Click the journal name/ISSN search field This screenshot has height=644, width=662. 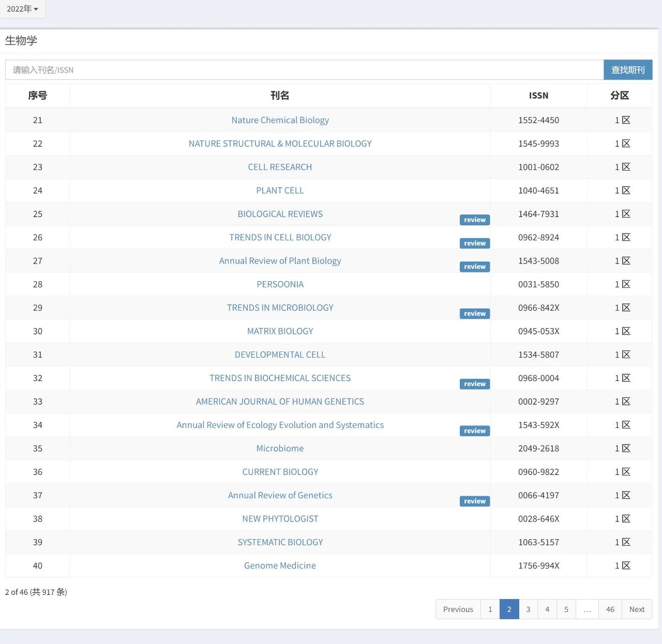pyautogui.click(x=304, y=70)
